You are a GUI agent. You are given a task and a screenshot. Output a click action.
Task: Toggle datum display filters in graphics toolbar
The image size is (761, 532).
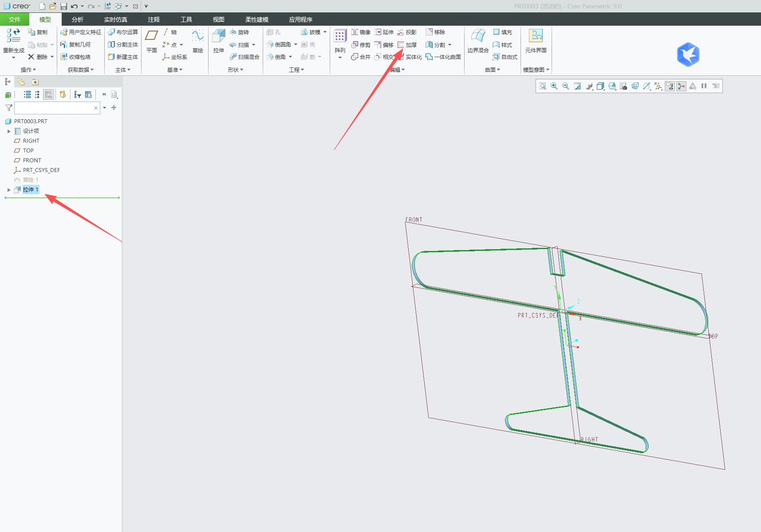(x=658, y=86)
